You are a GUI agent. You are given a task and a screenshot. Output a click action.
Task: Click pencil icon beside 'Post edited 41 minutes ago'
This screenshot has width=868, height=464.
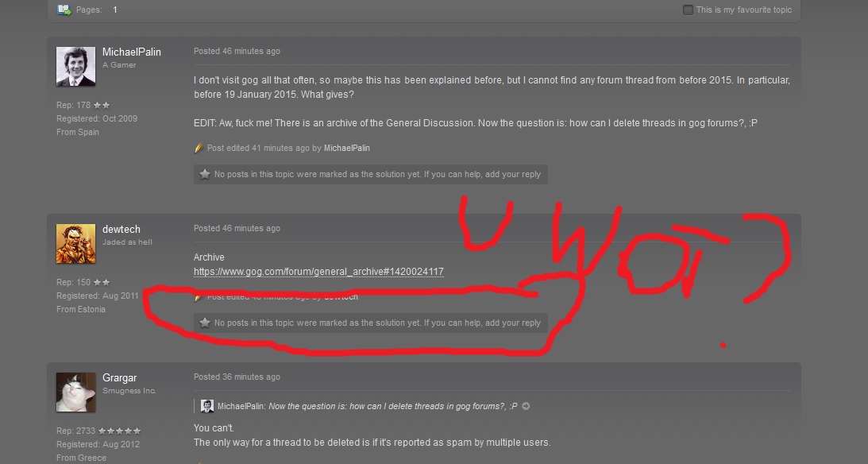coord(199,148)
